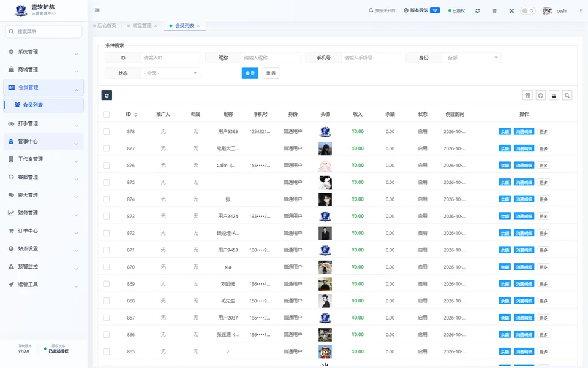588x368 pixels.
Task: Open the 版本导览 compass icon
Action: (405, 10)
